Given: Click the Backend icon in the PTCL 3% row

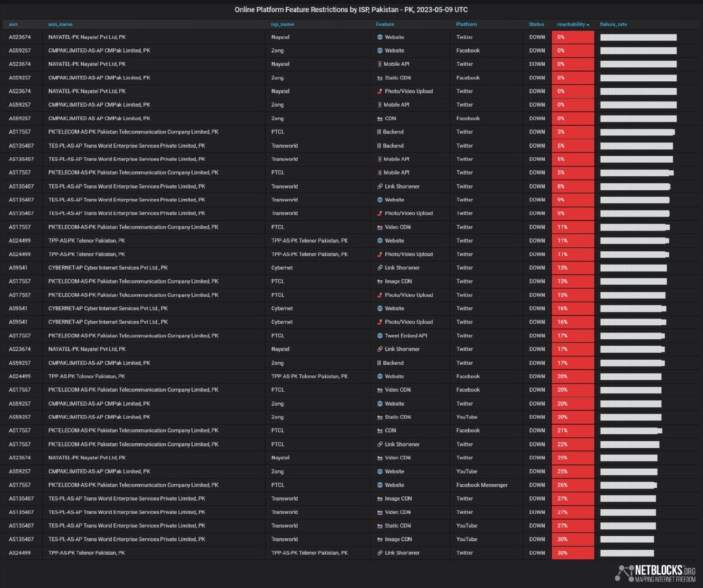Looking at the screenshot, I should pos(380,132).
